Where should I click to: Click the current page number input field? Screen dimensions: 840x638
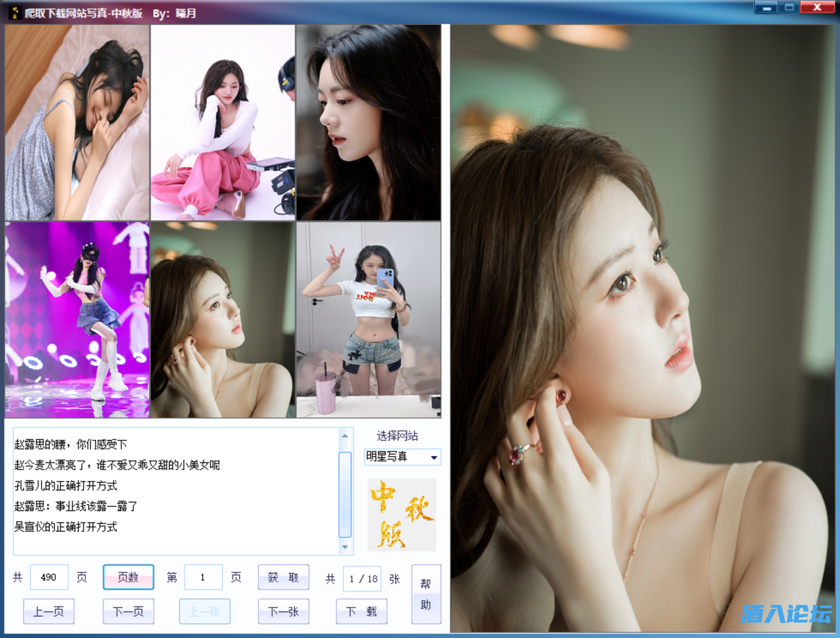tap(203, 577)
